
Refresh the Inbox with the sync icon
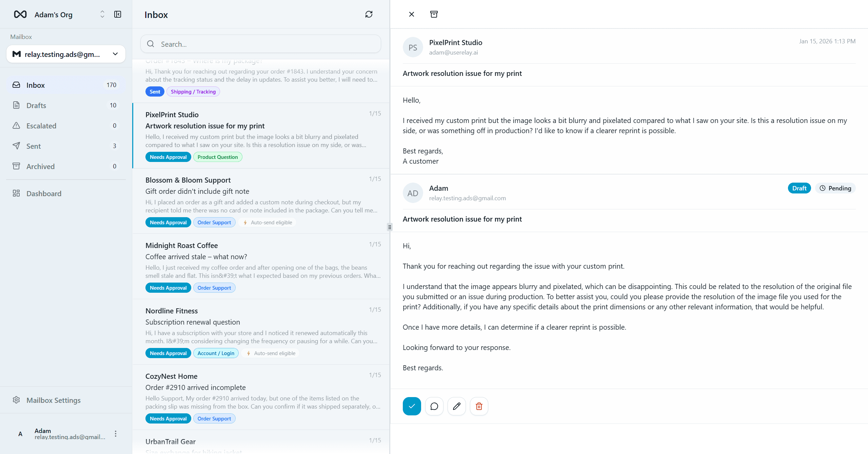369,14
